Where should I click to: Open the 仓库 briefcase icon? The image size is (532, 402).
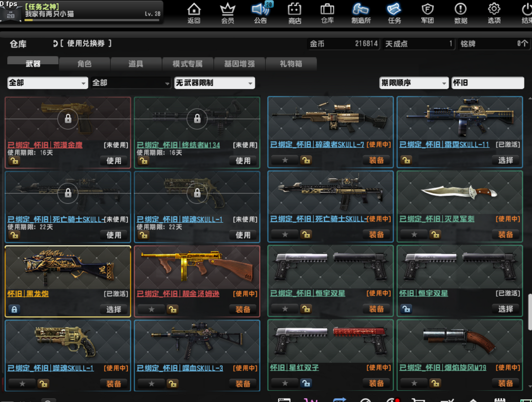[x=328, y=13]
